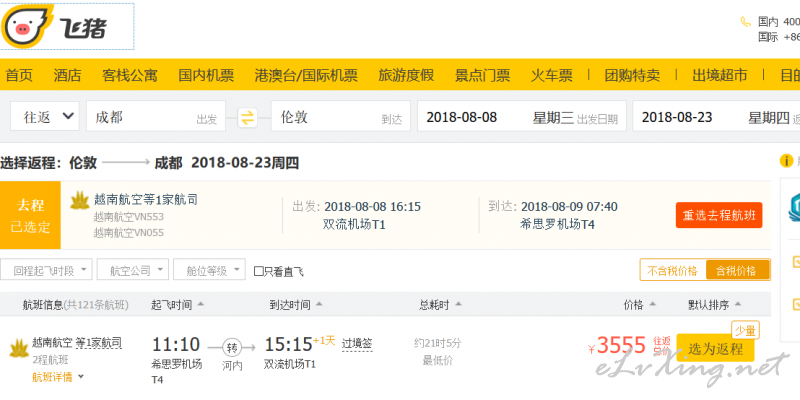Open the 出境超市 nav tab
This screenshot has height=400, width=800.
pos(720,76)
